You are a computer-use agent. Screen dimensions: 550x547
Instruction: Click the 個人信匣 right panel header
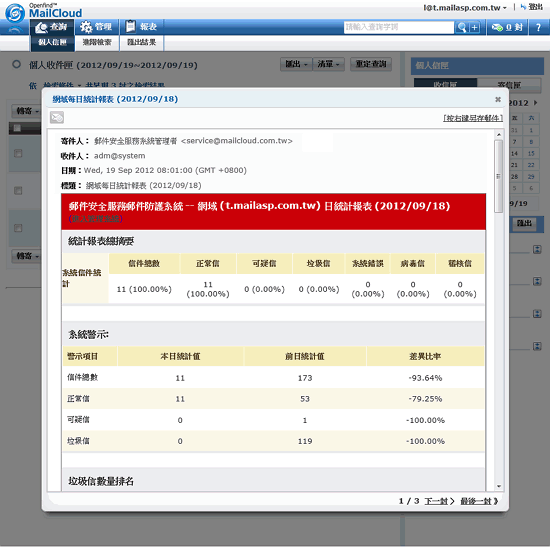coord(477,66)
